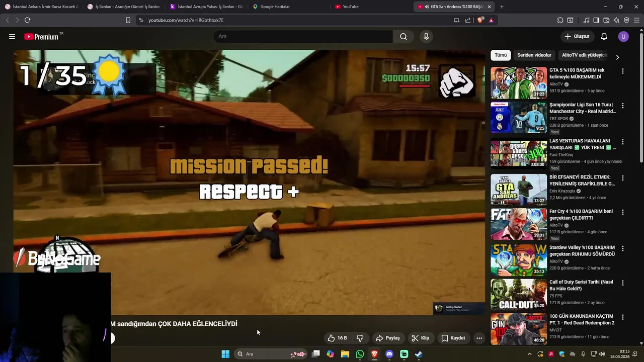
Task: Click the Paylaş share button
Action: point(388,338)
